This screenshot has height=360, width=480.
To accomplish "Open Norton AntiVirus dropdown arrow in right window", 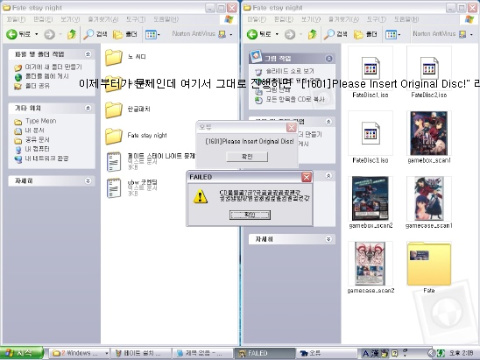I will (x=471, y=34).
